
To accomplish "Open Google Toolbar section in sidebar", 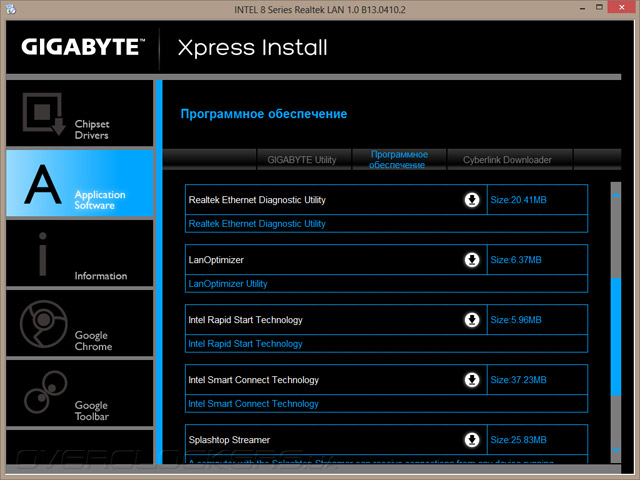I will tap(80, 393).
